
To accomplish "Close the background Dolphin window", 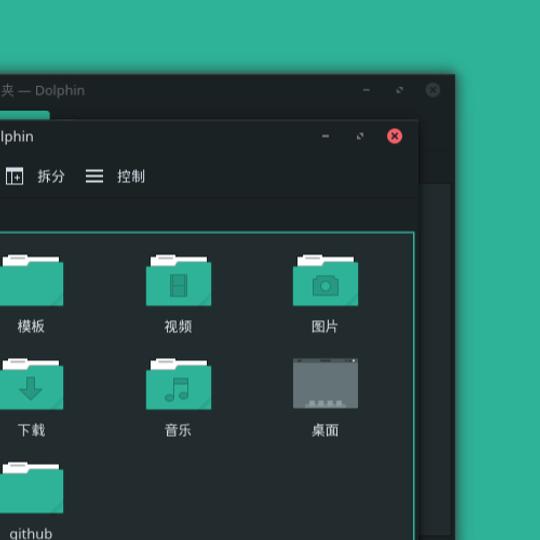I will 433,90.
